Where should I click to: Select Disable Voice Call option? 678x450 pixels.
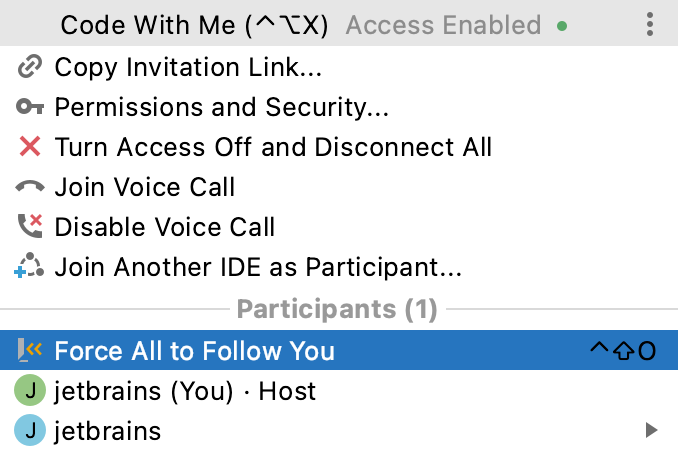(164, 227)
